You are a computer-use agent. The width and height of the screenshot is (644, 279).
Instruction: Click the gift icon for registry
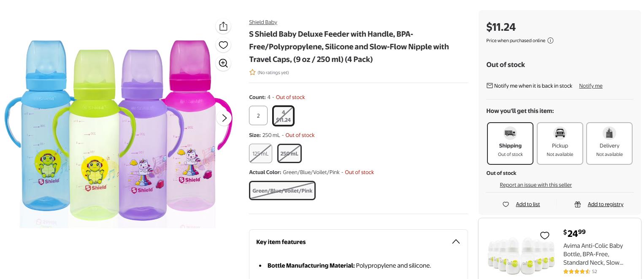[578, 204]
